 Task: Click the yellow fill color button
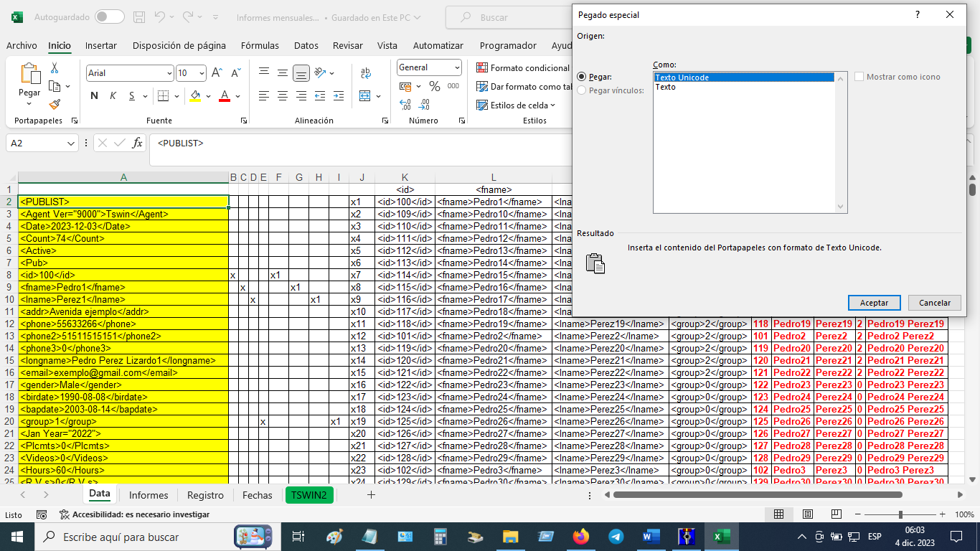(x=195, y=96)
